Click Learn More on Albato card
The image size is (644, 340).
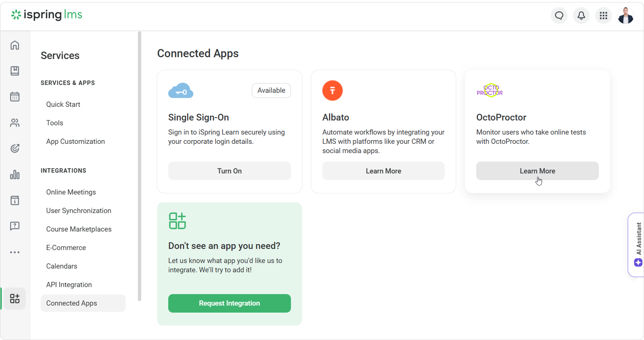coord(383,171)
